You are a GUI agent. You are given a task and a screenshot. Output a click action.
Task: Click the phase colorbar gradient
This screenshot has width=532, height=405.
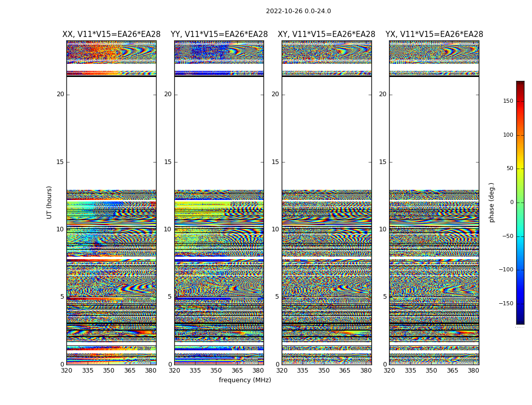pos(520,202)
